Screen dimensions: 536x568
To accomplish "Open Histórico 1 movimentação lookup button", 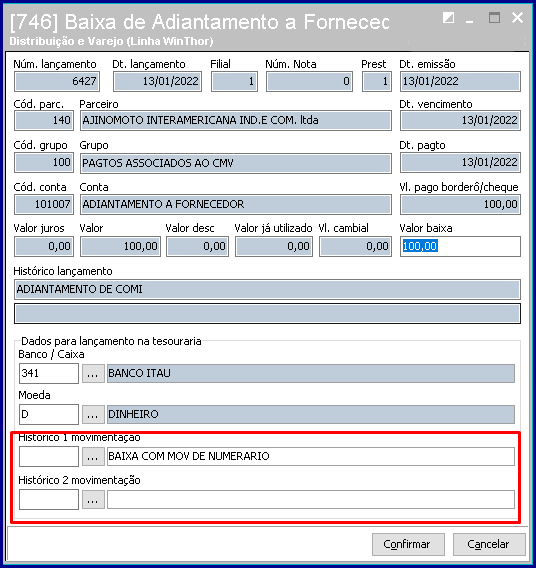I will pyautogui.click(x=93, y=456).
